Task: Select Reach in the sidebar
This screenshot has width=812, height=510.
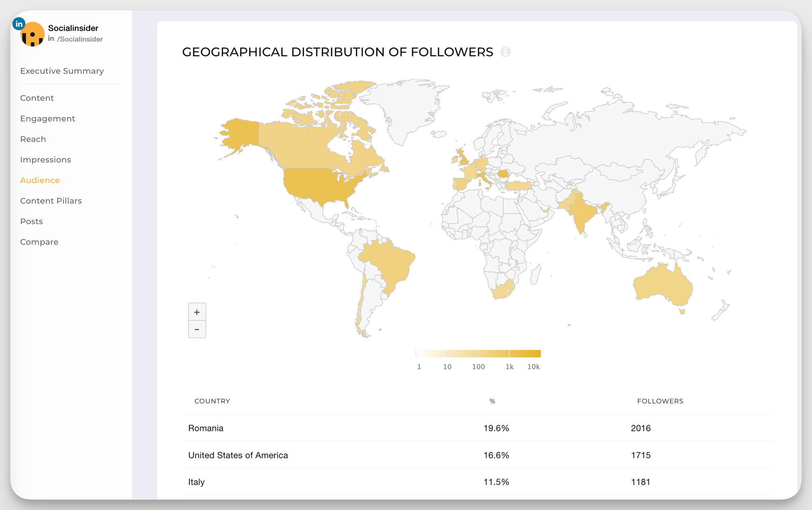Action: (33, 139)
